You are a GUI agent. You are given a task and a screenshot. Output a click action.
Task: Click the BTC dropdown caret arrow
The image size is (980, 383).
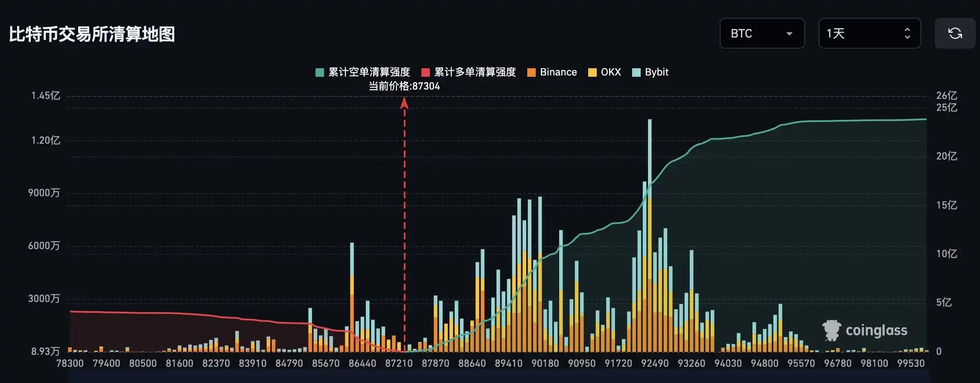point(789,34)
